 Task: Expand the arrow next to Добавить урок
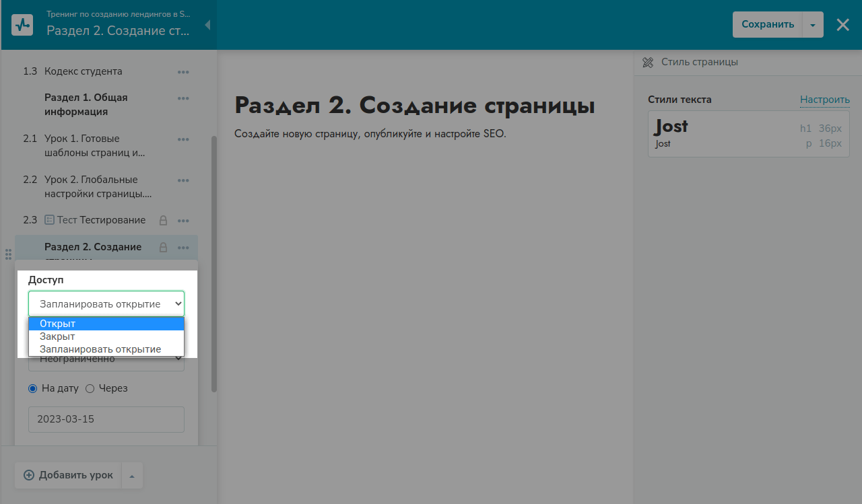coord(132,476)
